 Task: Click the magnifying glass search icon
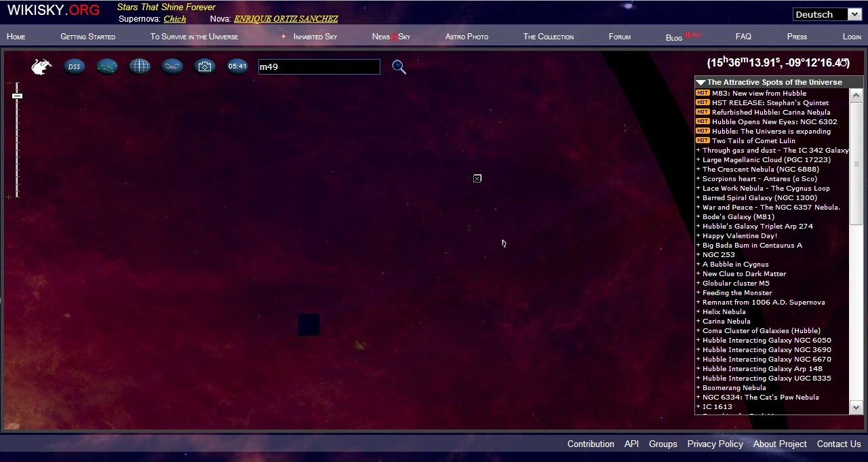click(399, 66)
